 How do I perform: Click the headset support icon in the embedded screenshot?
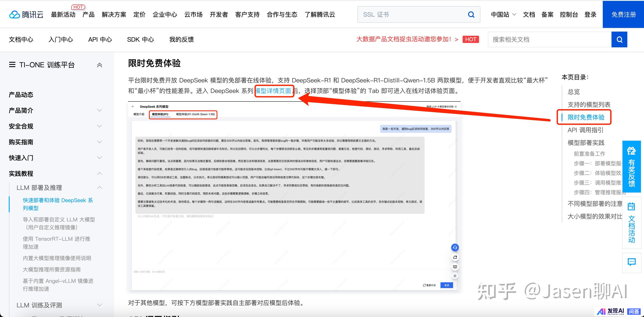click(x=455, y=248)
